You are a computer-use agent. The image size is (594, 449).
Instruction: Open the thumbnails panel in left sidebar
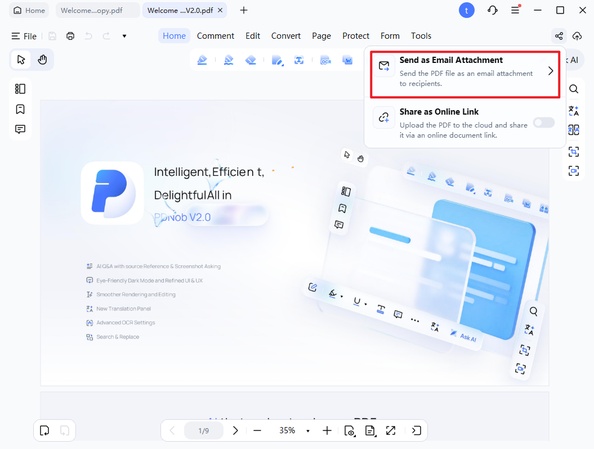click(20, 89)
